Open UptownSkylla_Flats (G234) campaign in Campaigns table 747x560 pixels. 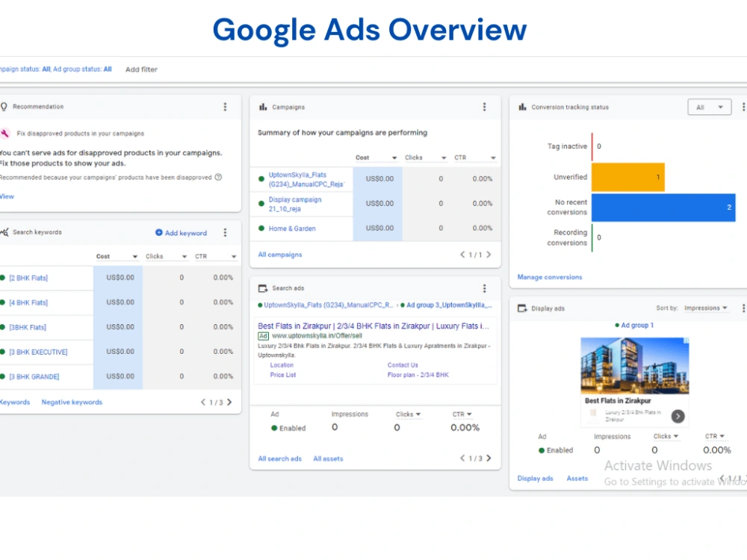pyautogui.click(x=306, y=179)
